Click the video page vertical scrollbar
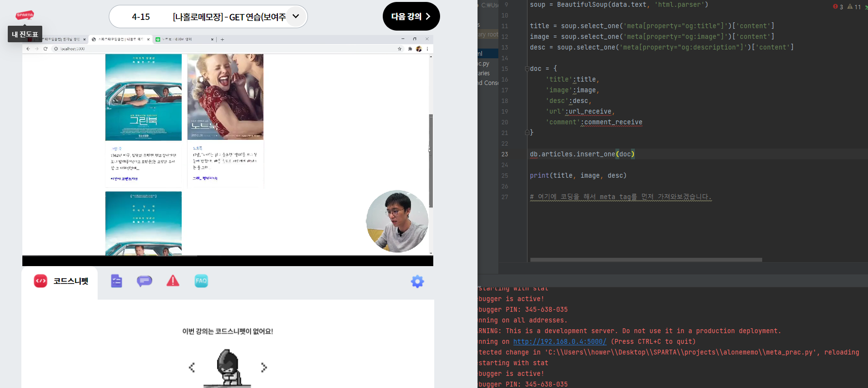The width and height of the screenshot is (868, 388). (x=431, y=160)
